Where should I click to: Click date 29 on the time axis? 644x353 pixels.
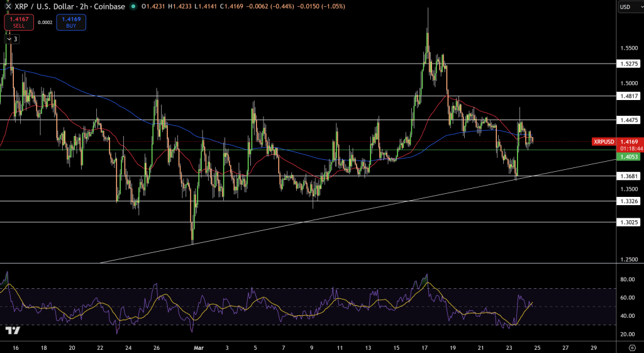pos(593,347)
